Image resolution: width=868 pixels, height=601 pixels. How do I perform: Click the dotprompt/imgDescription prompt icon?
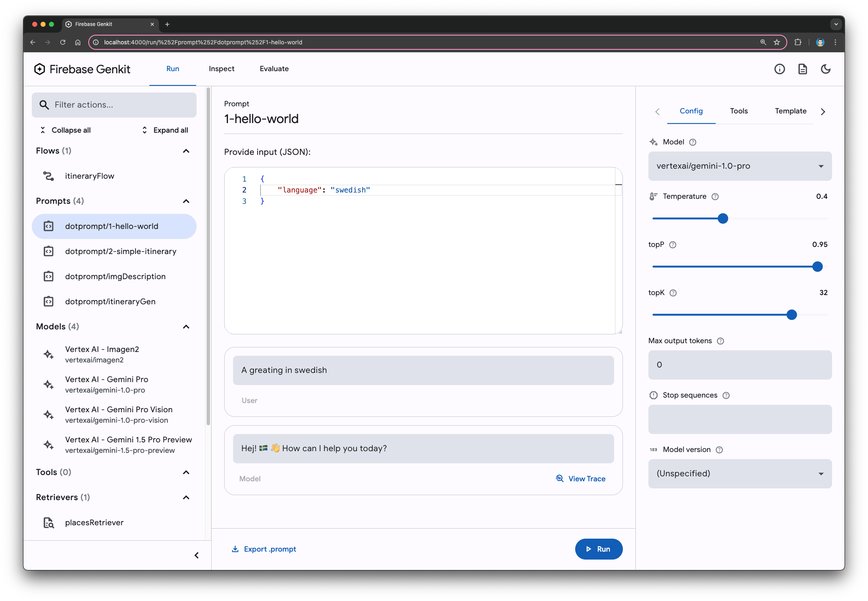click(50, 276)
